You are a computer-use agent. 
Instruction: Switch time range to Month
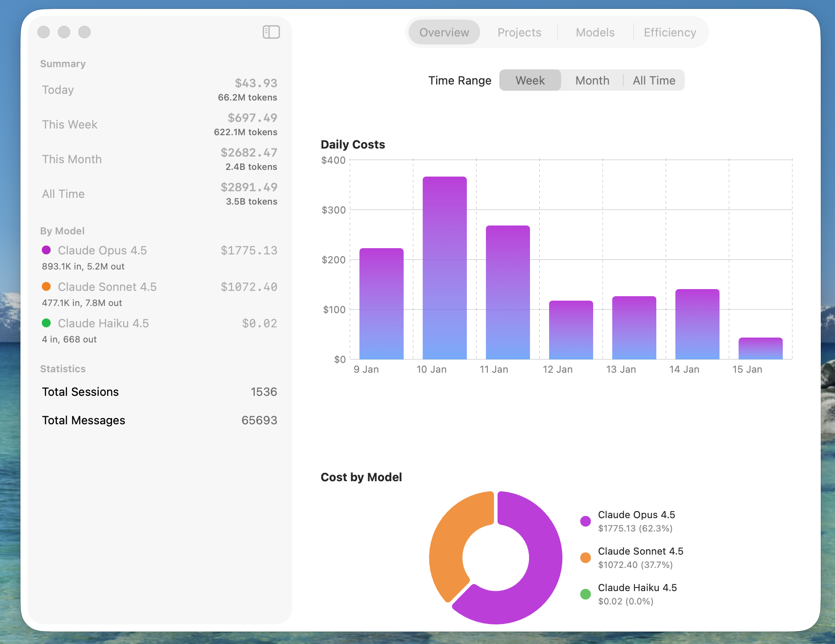591,80
